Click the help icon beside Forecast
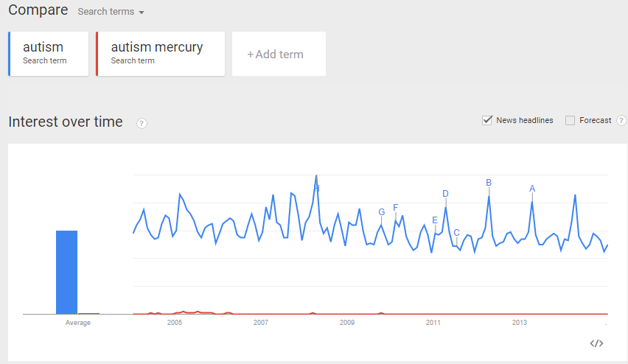Image resolution: width=628 pixels, height=364 pixels. 621,121
